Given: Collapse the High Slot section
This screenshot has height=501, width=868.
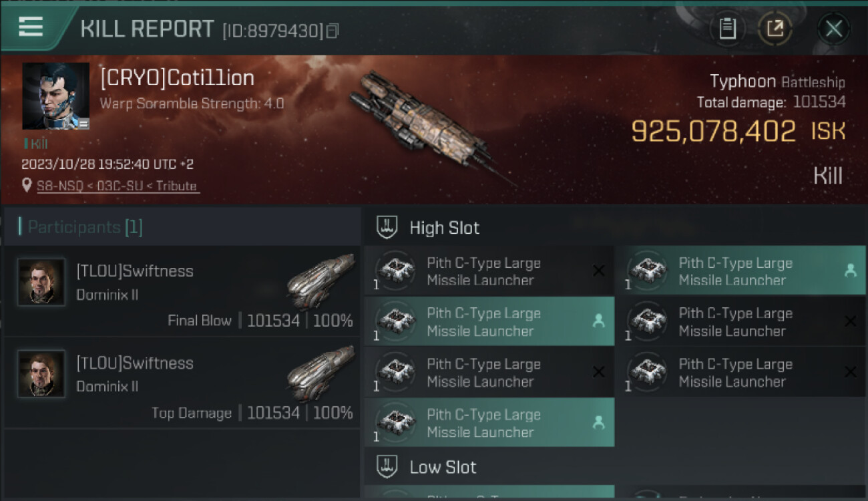Looking at the screenshot, I should (387, 228).
